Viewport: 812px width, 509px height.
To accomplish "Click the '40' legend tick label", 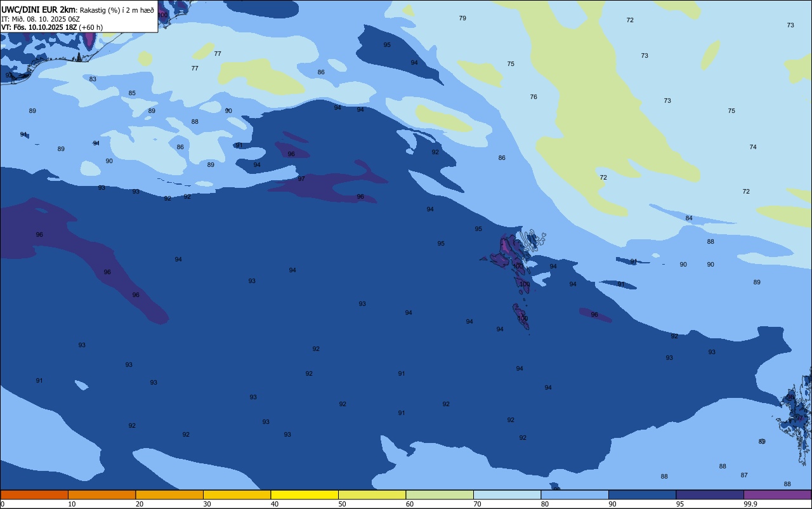I will [275, 504].
